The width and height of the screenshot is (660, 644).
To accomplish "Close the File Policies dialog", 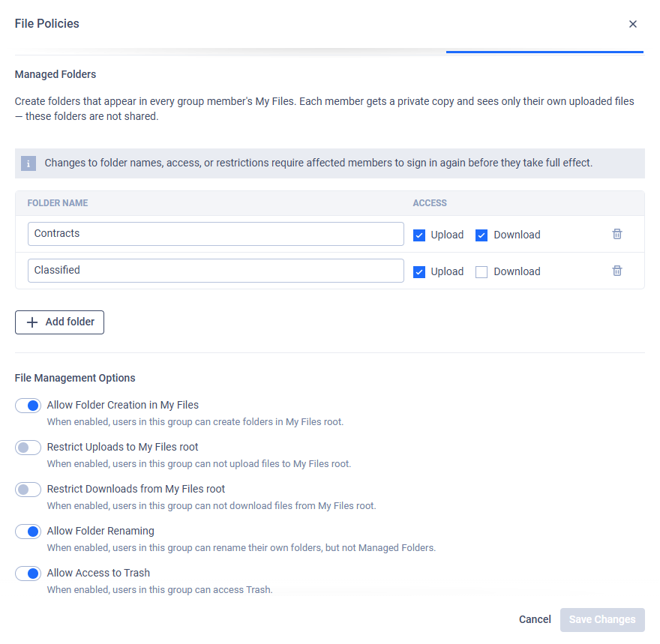I will pyautogui.click(x=633, y=24).
